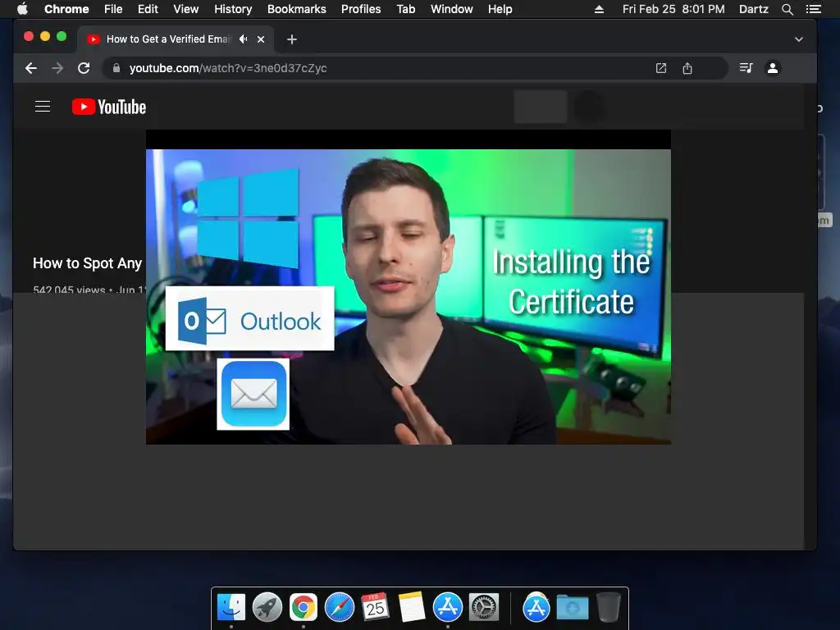Open Calendar from the Dock

click(375, 608)
